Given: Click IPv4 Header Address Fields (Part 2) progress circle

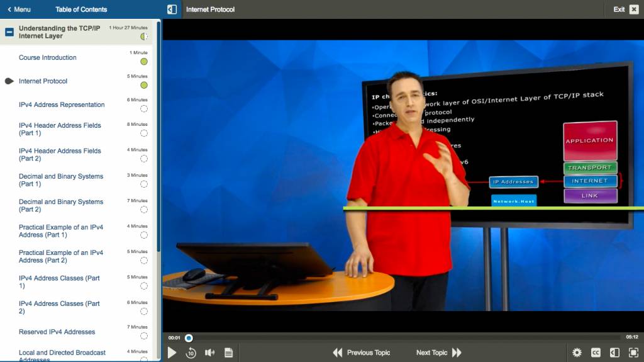Looking at the screenshot, I should point(144,159).
